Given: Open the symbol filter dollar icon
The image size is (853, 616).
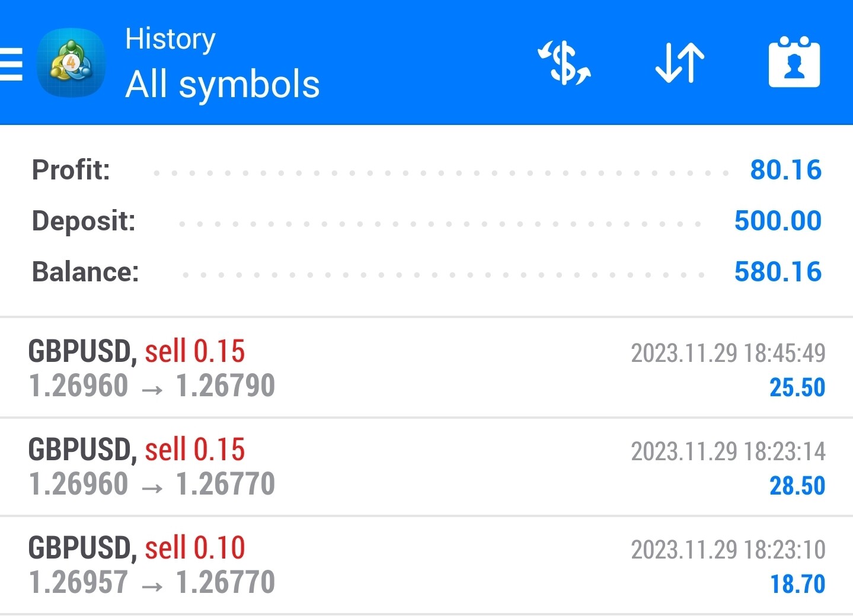Looking at the screenshot, I should pos(564,63).
